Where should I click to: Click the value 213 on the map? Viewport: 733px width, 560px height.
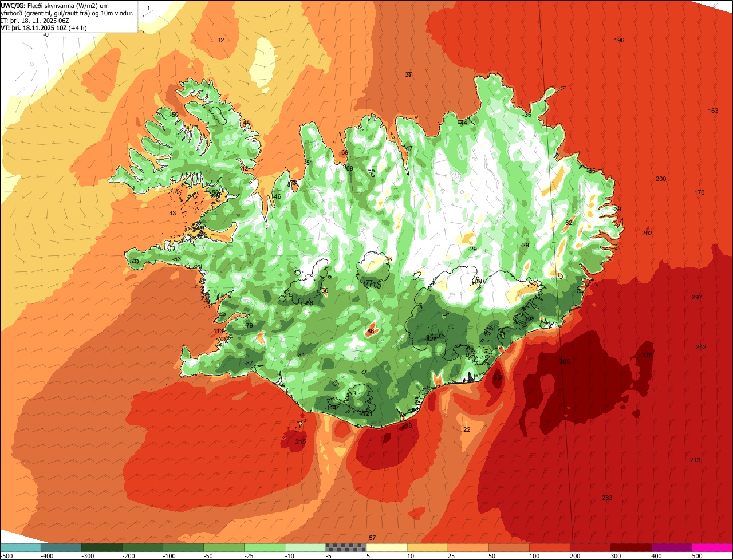695,460
